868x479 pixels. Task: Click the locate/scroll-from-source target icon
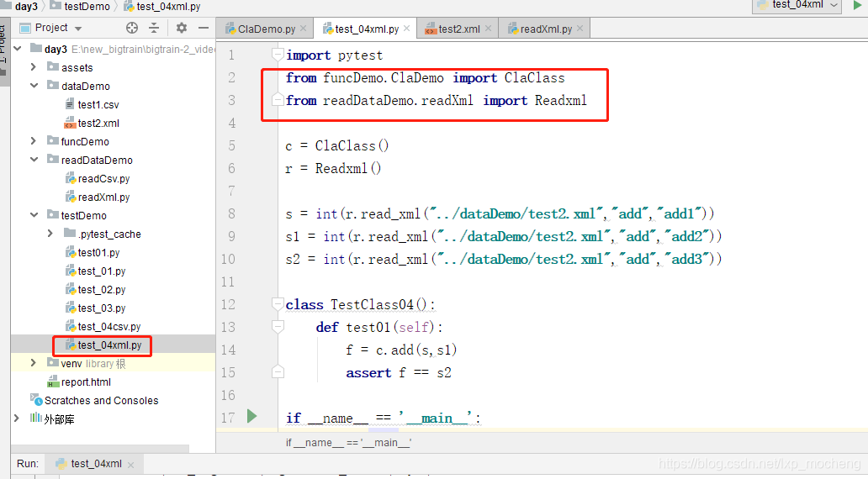click(132, 28)
